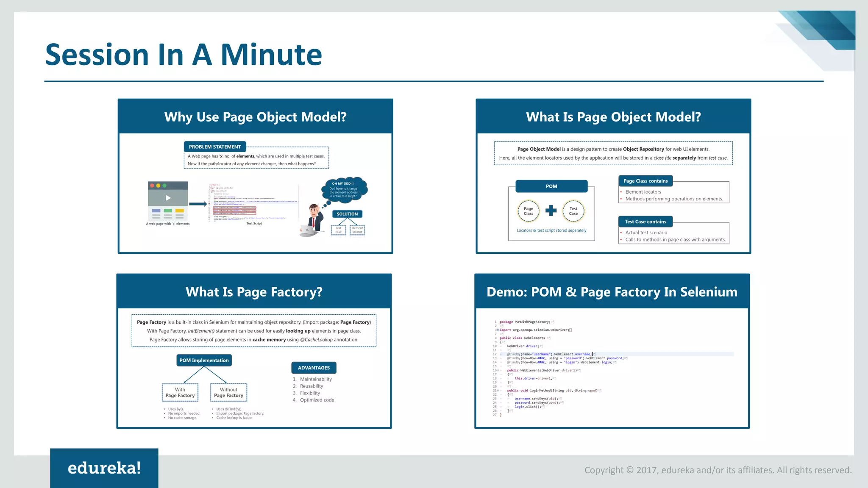Click the Session In A Minute title
The height and width of the screenshot is (488, 868).
184,55
